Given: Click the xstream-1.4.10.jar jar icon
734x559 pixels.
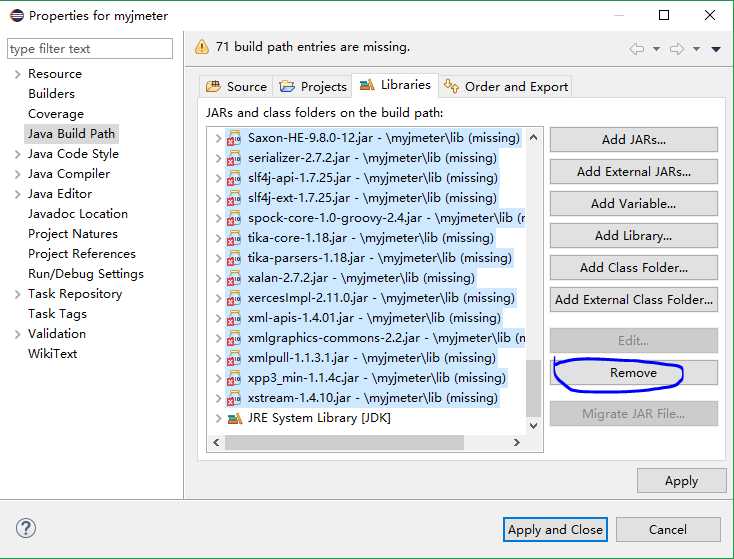Looking at the screenshot, I should click(234, 398).
